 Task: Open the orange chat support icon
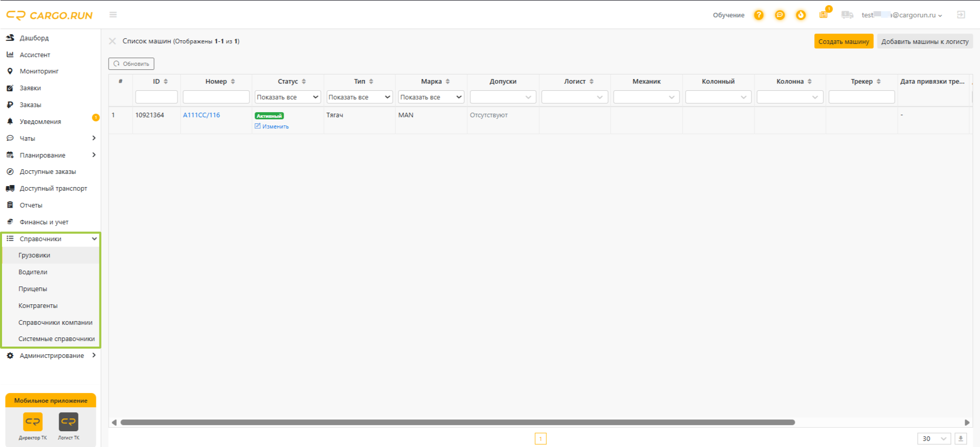click(780, 15)
